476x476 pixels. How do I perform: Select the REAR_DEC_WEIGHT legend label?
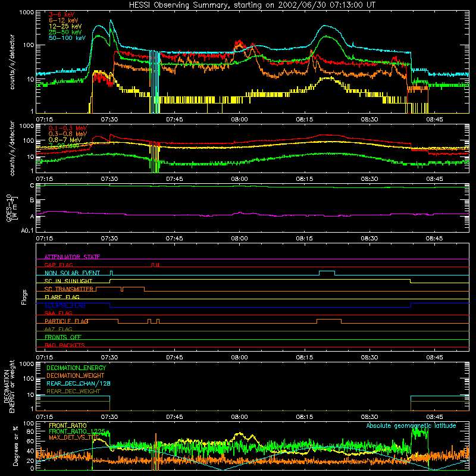pyautogui.click(x=73, y=392)
